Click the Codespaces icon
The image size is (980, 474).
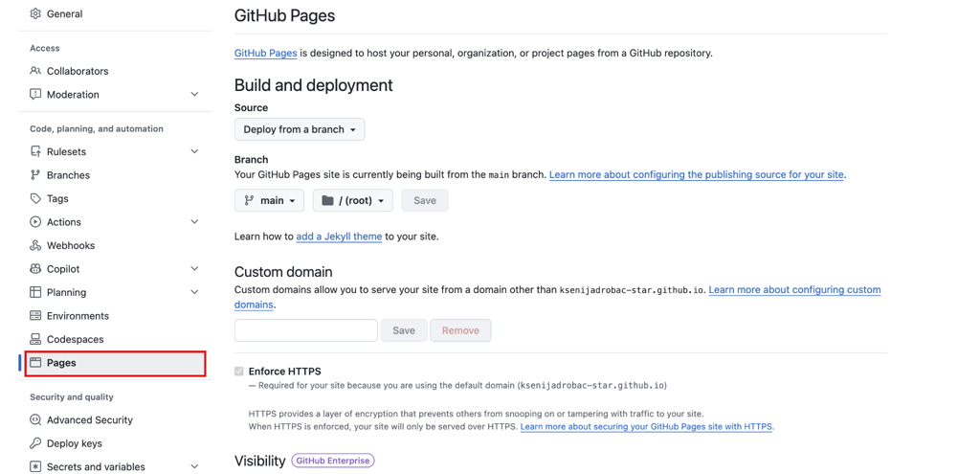(35, 340)
